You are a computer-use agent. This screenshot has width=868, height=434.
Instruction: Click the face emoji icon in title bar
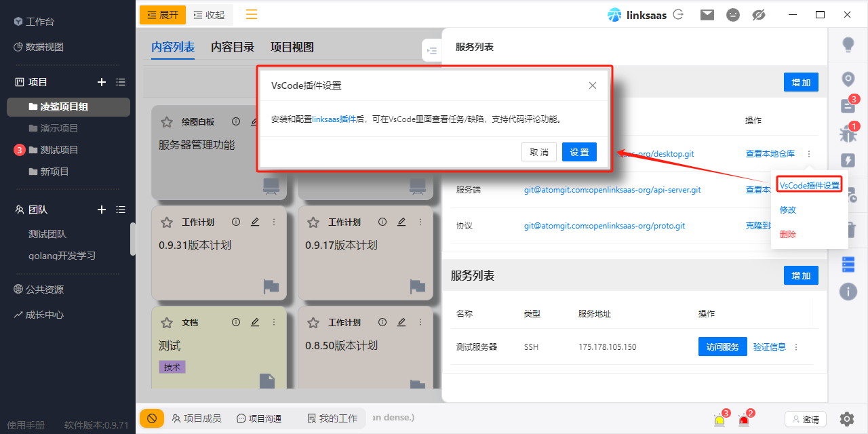[x=732, y=14]
